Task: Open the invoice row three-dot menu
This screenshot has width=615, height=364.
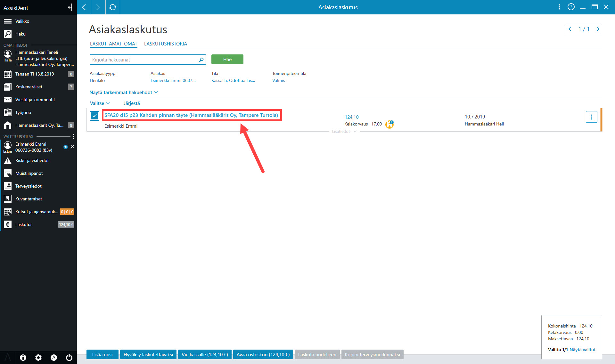Action: coord(591,117)
